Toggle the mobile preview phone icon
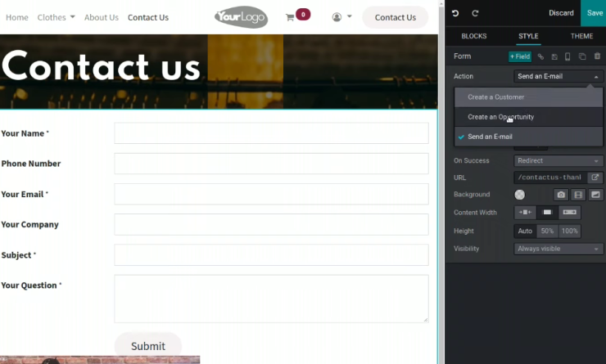 568,56
